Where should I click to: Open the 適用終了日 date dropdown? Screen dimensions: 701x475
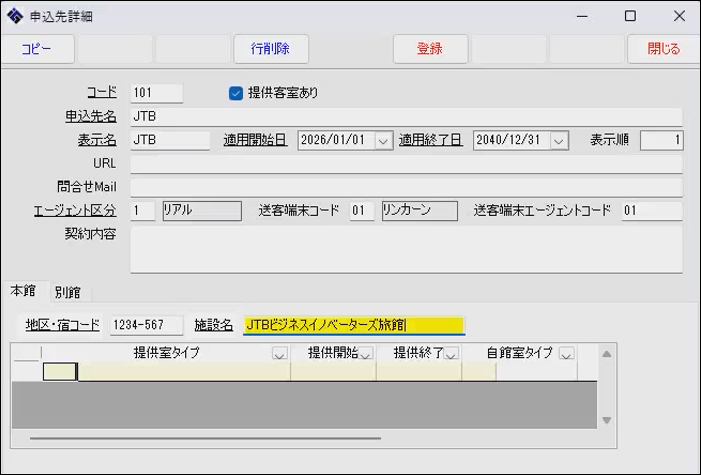(x=558, y=141)
